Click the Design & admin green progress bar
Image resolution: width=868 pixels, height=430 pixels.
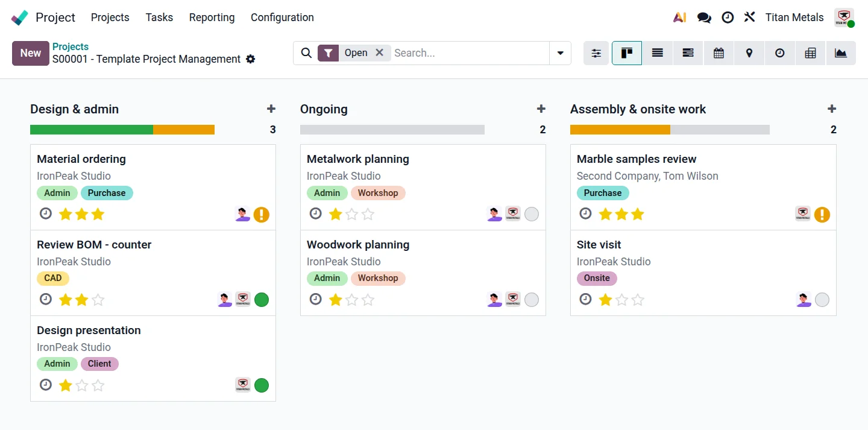92,130
